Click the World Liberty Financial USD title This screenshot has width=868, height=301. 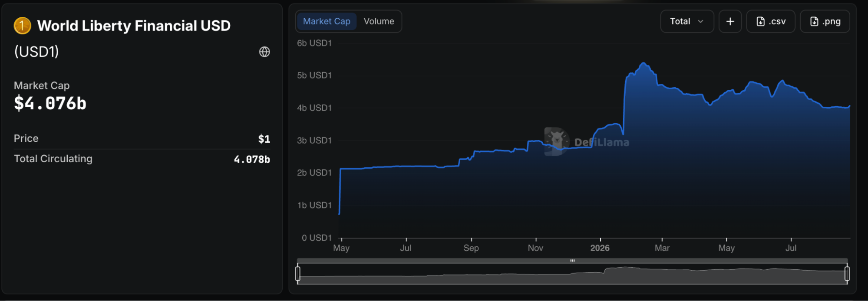coord(134,26)
